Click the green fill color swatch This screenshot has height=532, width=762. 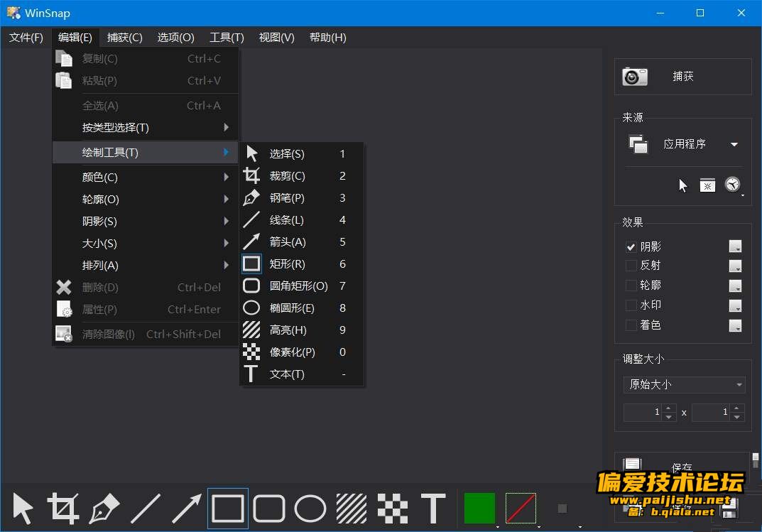pos(479,508)
